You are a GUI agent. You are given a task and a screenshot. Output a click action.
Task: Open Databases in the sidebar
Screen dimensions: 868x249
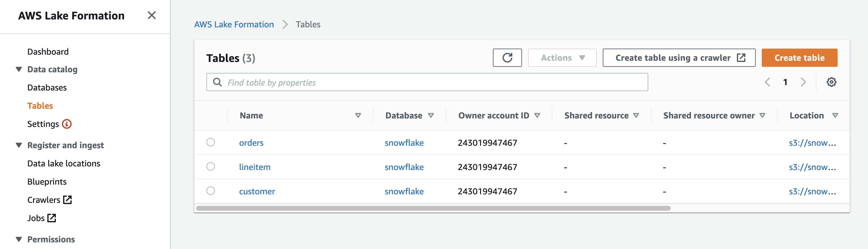click(47, 87)
